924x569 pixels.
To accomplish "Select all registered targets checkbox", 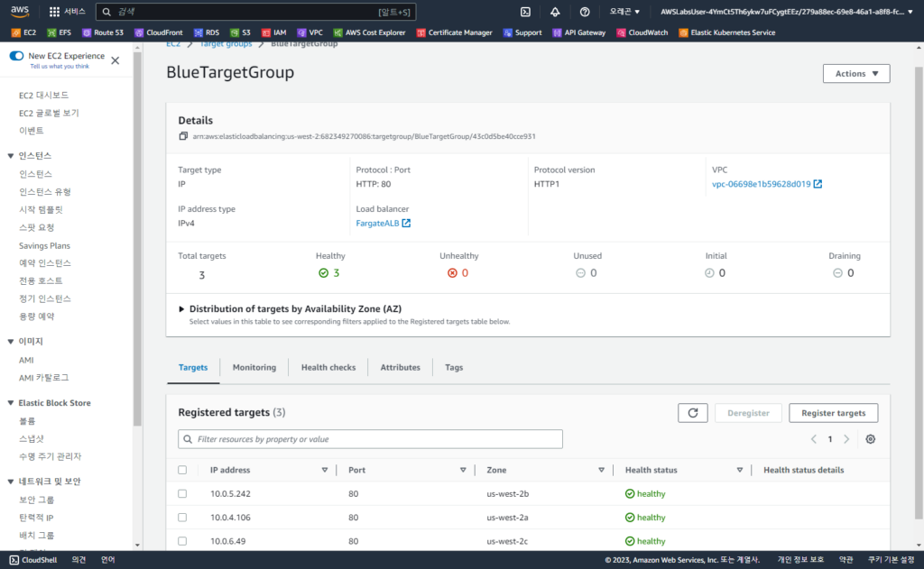I will [x=182, y=470].
